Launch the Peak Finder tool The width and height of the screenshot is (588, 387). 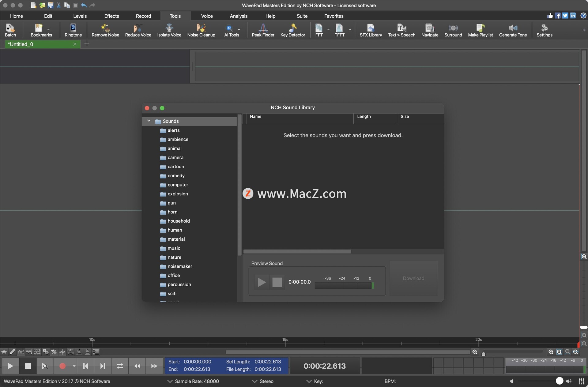(263, 30)
